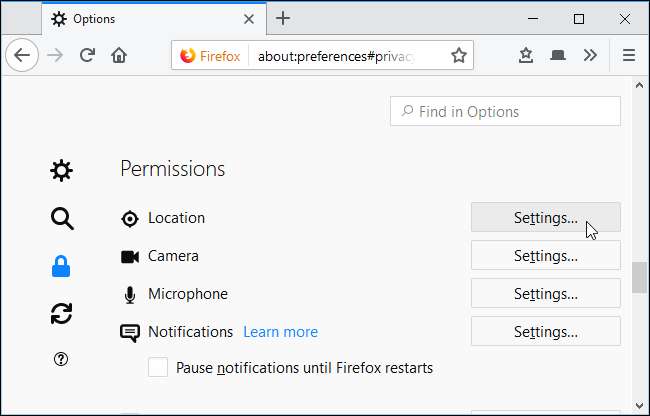
Task: Click the vertical page scrollbar thumb
Action: coord(640,278)
